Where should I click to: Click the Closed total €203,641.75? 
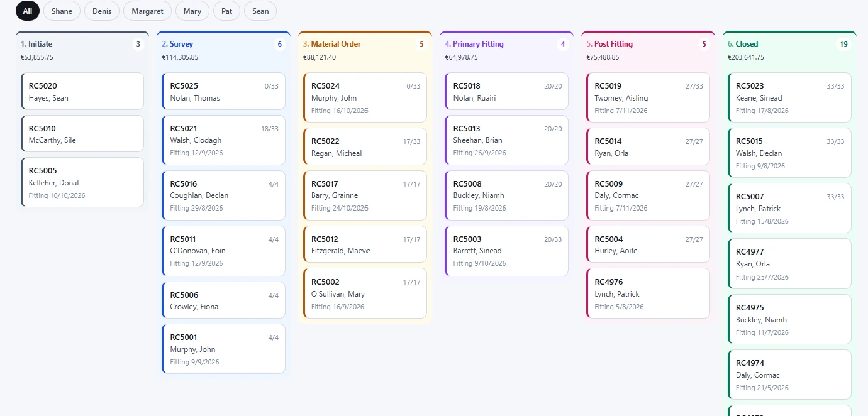(746, 57)
